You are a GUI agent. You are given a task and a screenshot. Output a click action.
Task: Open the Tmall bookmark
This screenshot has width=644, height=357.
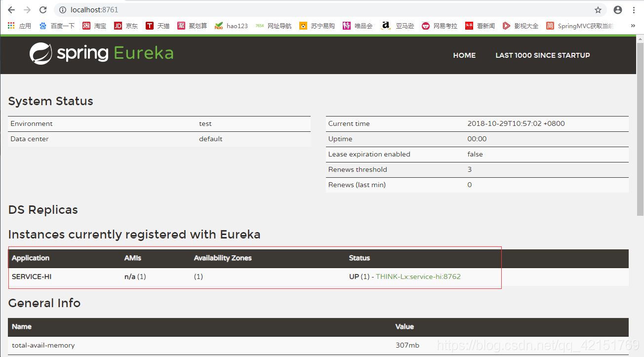point(158,26)
